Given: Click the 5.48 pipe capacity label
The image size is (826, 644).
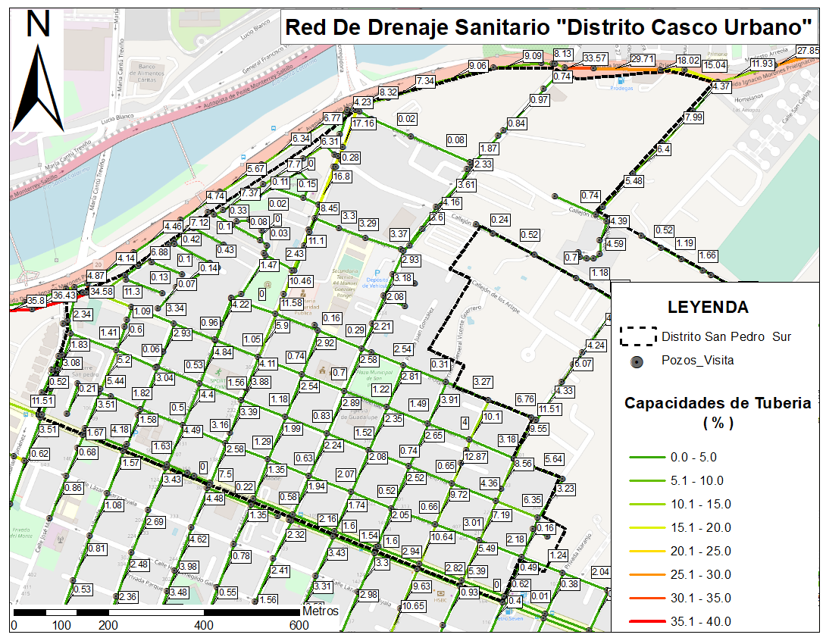Looking at the screenshot, I should 634,181.
